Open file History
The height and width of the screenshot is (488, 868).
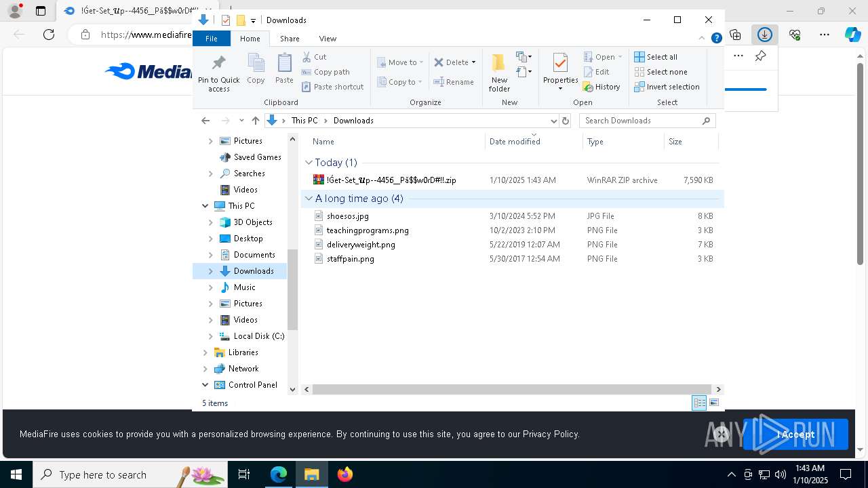click(601, 87)
